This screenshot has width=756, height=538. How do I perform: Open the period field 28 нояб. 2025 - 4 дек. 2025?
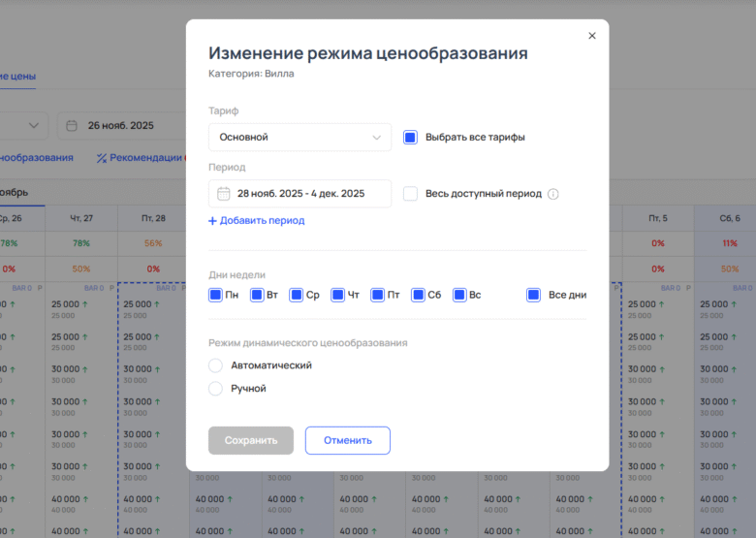click(x=299, y=194)
